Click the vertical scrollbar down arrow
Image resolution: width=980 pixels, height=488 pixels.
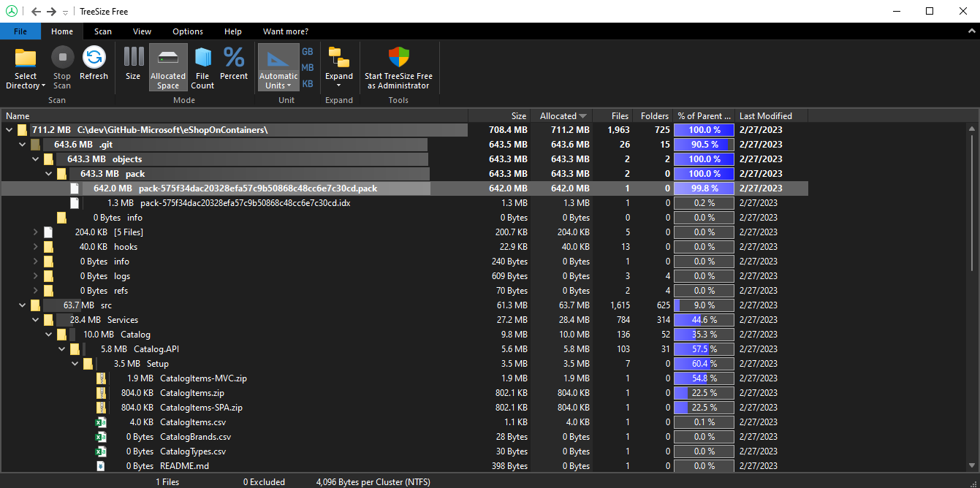pyautogui.click(x=971, y=465)
